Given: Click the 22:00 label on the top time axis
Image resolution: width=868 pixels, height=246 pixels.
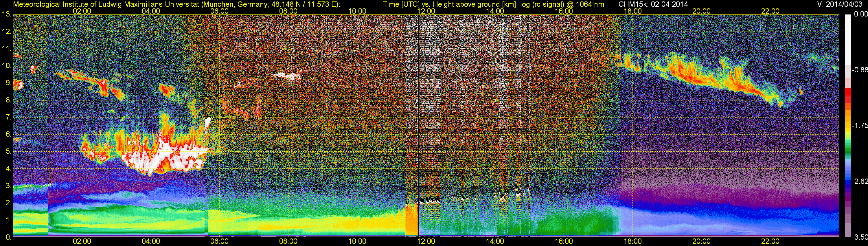Looking at the screenshot, I should point(770,11).
